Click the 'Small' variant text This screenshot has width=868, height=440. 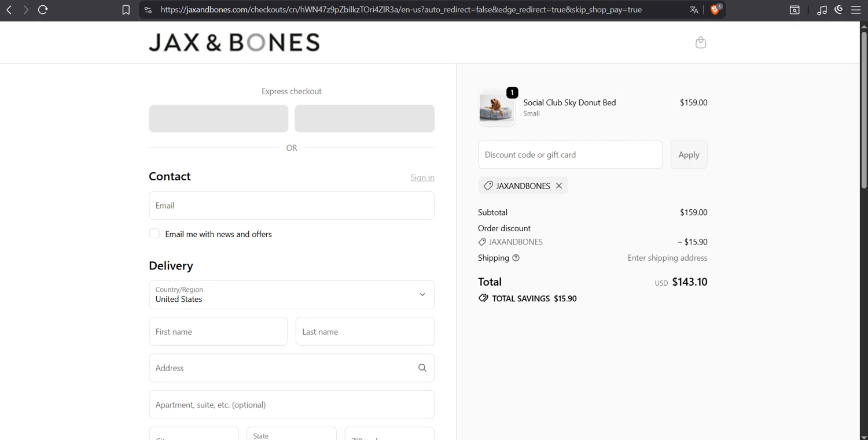point(531,113)
